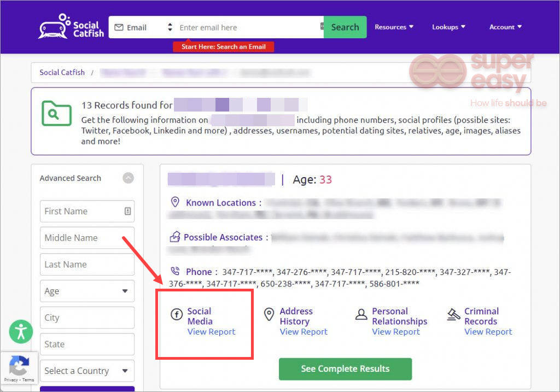Click the State field
The image size is (560, 392).
87,344
